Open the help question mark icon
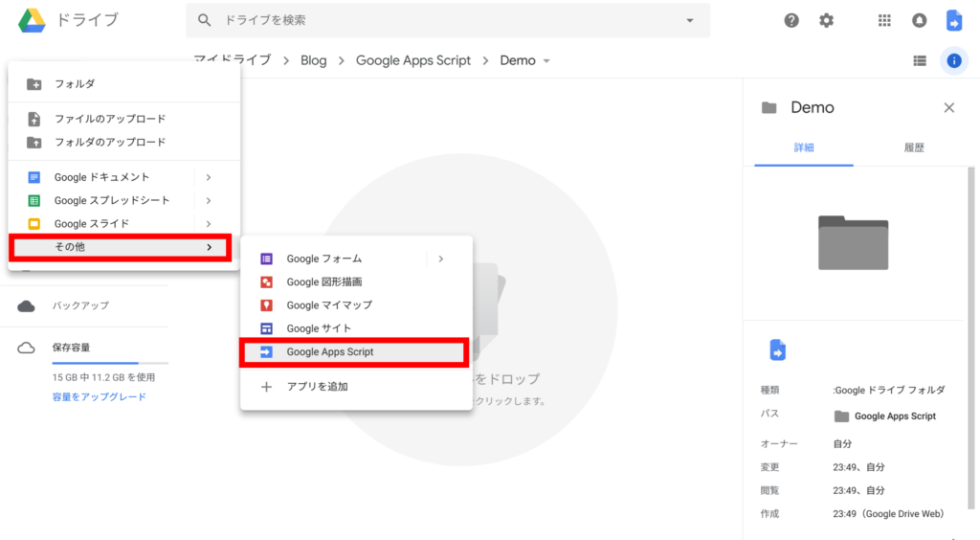The image size is (980, 540). click(x=791, y=20)
